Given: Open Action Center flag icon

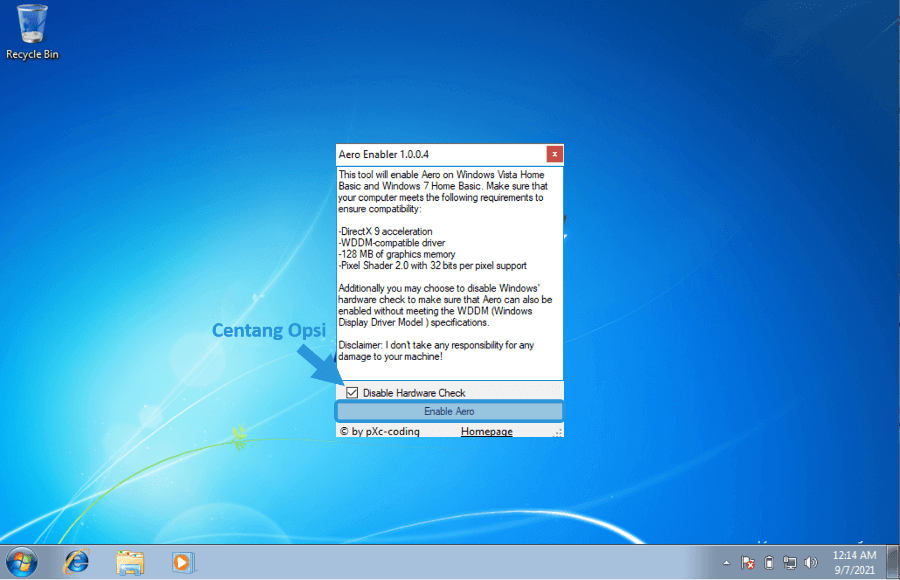Looking at the screenshot, I should tap(747, 563).
